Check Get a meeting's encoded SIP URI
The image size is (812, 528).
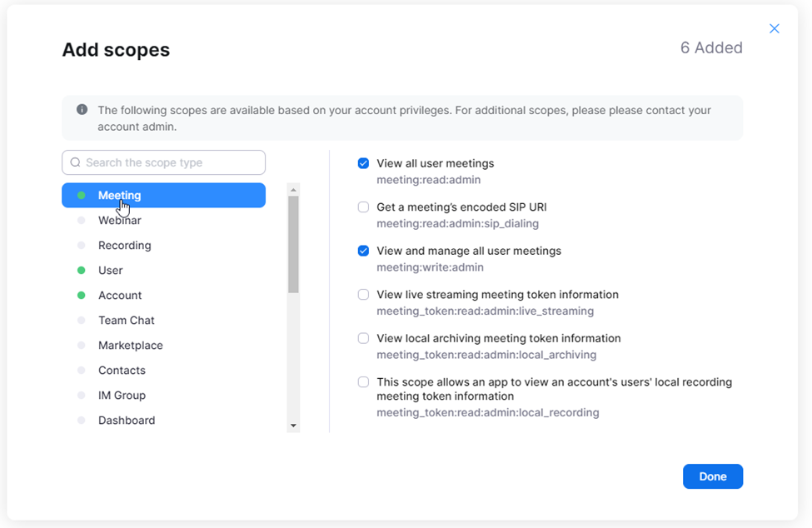[364, 207]
